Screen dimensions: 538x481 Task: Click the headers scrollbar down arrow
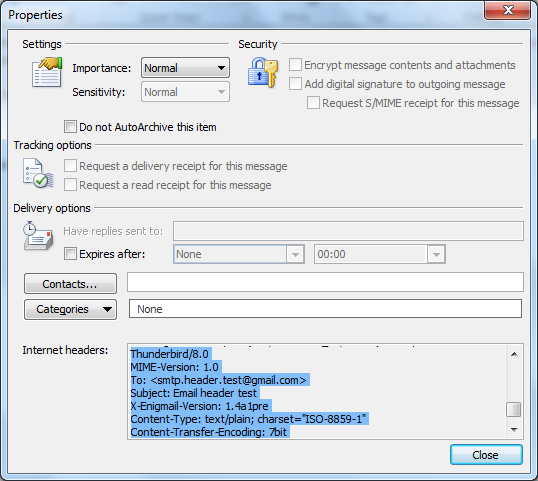[x=514, y=429]
